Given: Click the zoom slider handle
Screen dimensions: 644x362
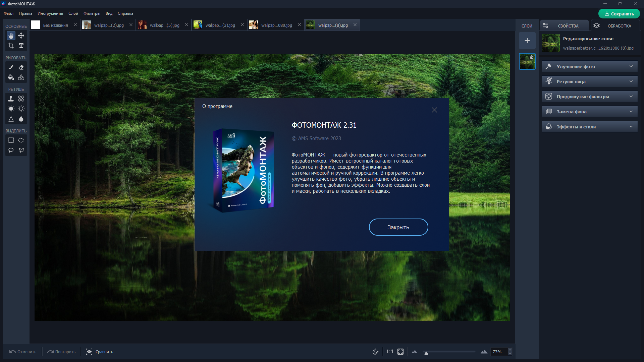Looking at the screenshot, I should click(426, 353).
